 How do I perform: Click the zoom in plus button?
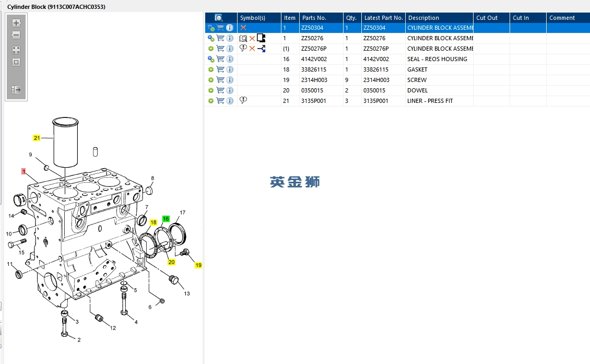point(16,23)
